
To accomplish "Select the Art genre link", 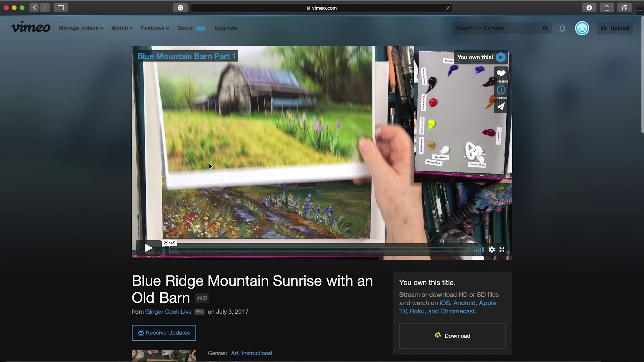I will 235,353.
